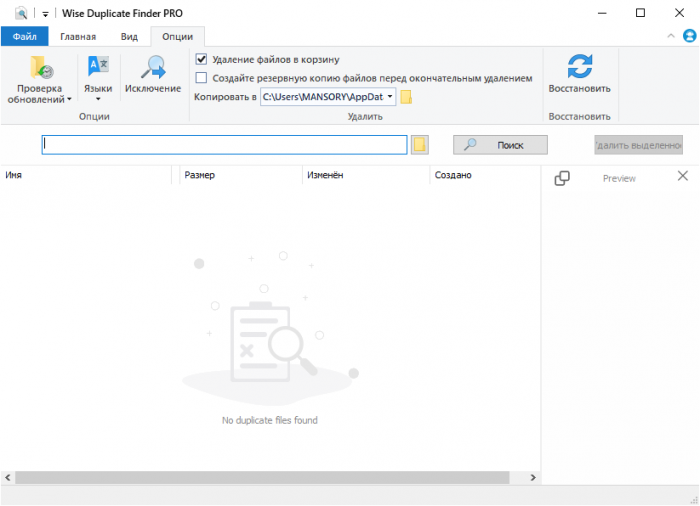Expand Проверка обновлений dropdown arrow
Viewport: 700px width, 506px height.
pyautogui.click(x=69, y=100)
